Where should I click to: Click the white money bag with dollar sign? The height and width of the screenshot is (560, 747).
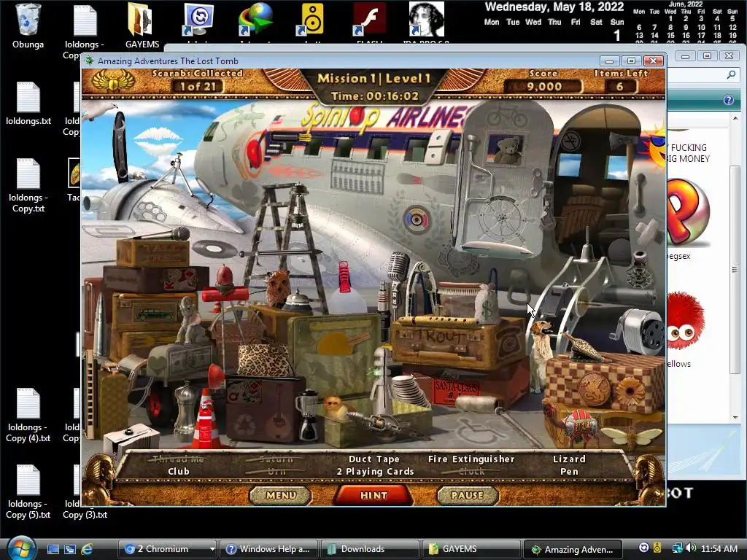point(487,304)
